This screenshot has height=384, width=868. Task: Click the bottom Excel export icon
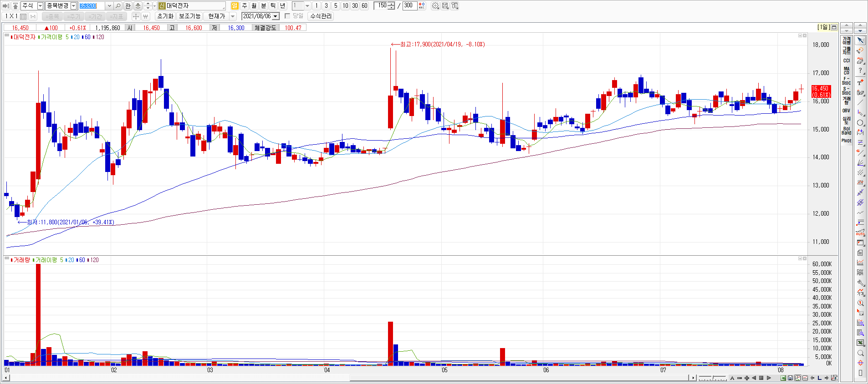782,378
